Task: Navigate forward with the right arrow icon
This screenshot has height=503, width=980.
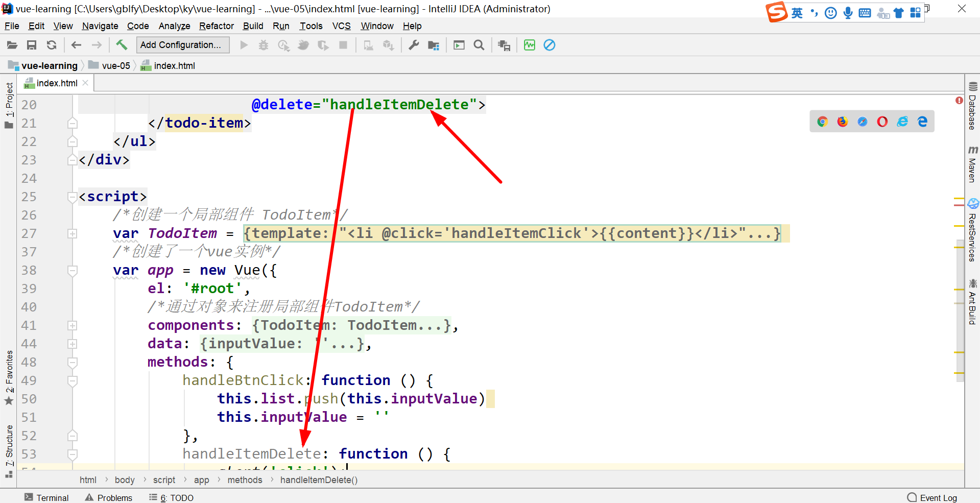Action: (x=97, y=45)
